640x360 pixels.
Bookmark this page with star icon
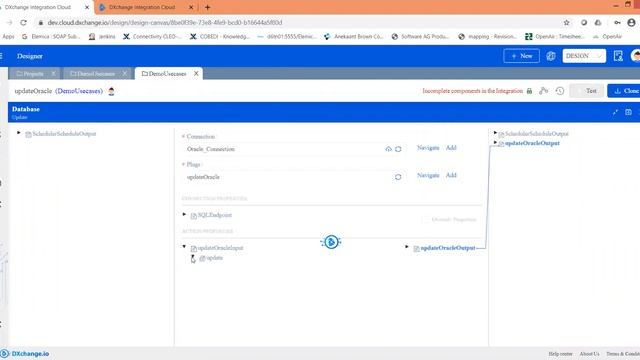point(567,23)
